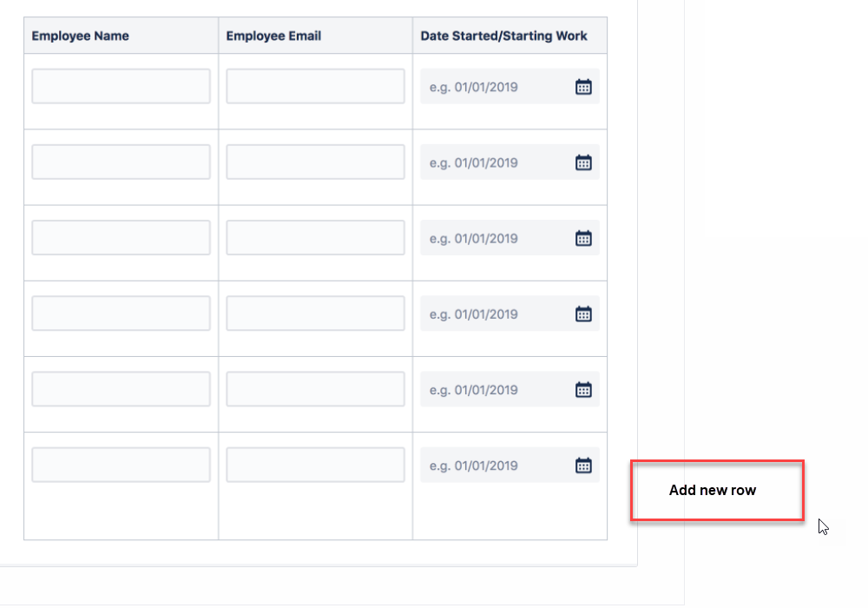Open calendar picker in second row

(583, 162)
